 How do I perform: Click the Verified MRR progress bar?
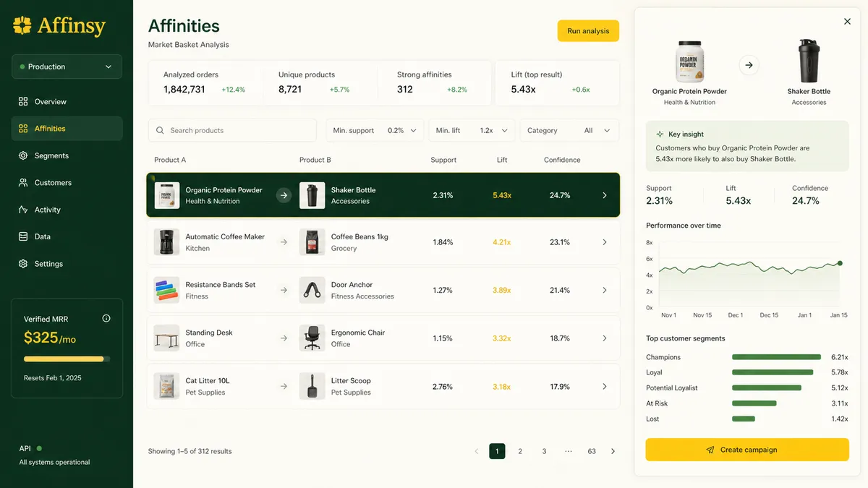67,359
